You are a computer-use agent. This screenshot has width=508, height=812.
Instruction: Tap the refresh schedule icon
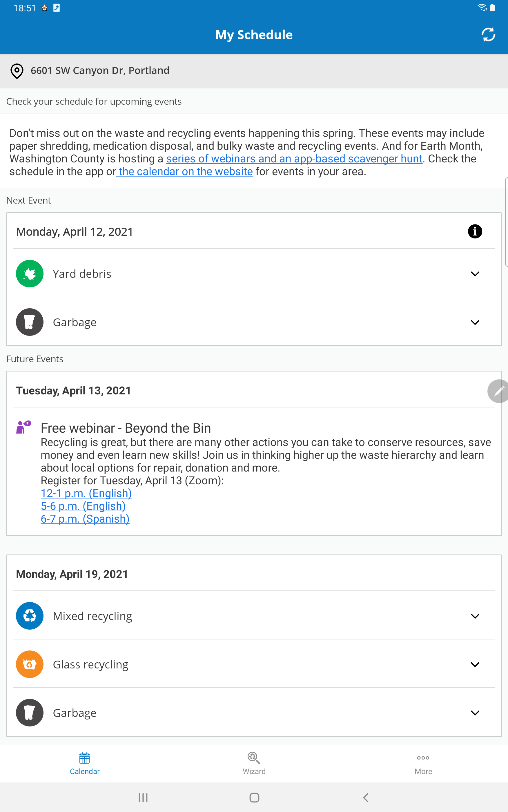click(x=488, y=35)
